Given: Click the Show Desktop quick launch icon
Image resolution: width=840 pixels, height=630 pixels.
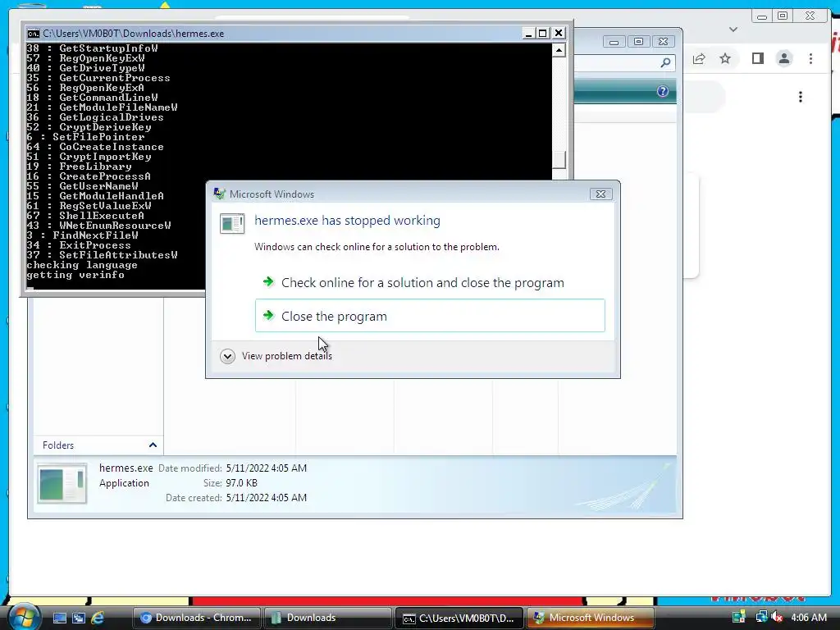Looking at the screenshot, I should [x=59, y=618].
